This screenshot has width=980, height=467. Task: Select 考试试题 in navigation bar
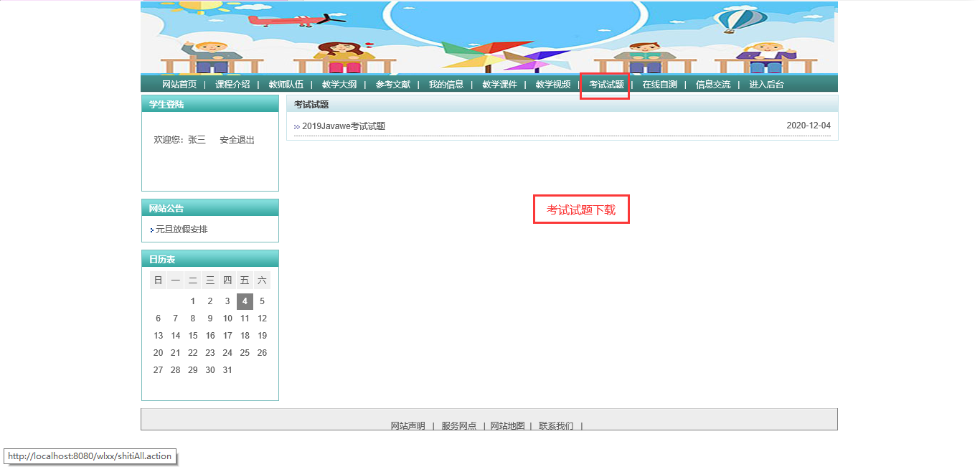tap(606, 85)
